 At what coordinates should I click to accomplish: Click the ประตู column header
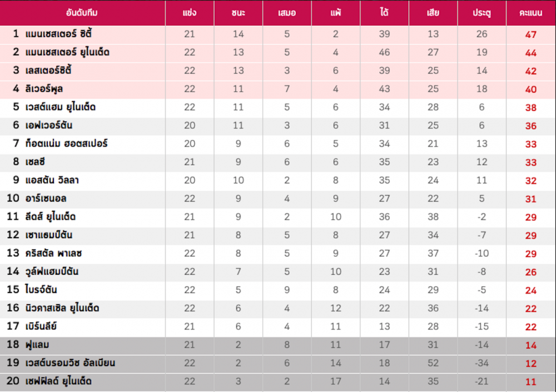pos(481,13)
